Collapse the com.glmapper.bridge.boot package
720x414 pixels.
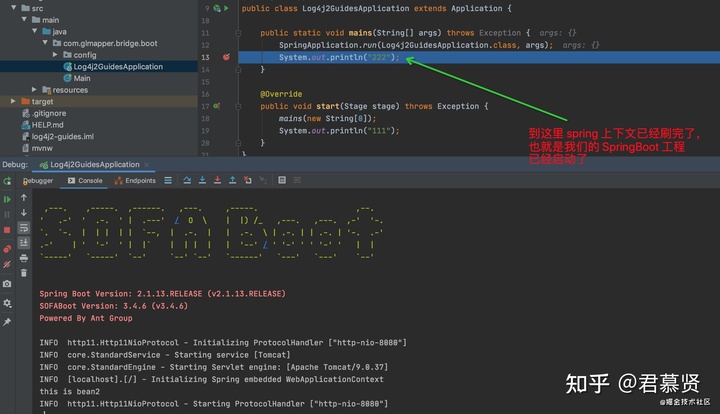pyautogui.click(x=45, y=43)
